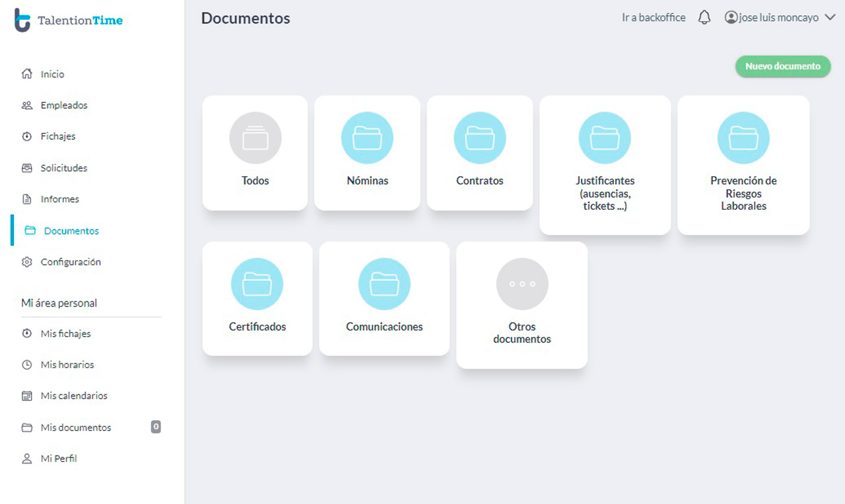Open the Certificados folder icon

click(x=257, y=284)
